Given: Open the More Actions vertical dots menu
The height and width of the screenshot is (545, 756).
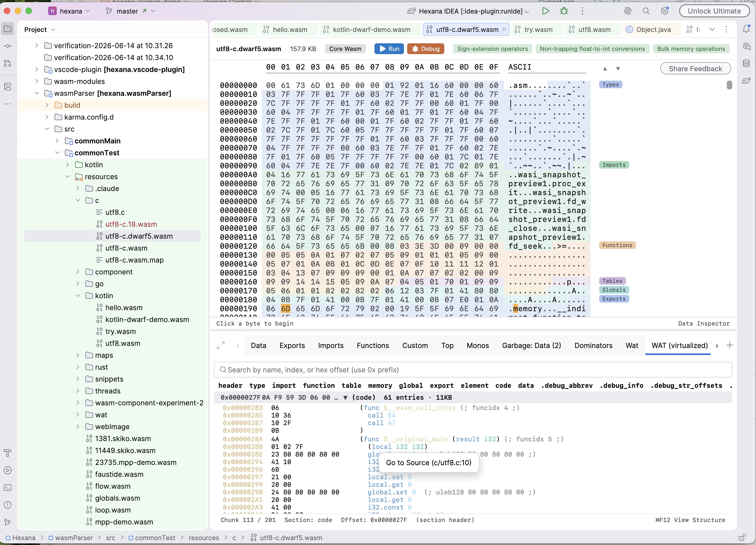Looking at the screenshot, I should coord(582,11).
